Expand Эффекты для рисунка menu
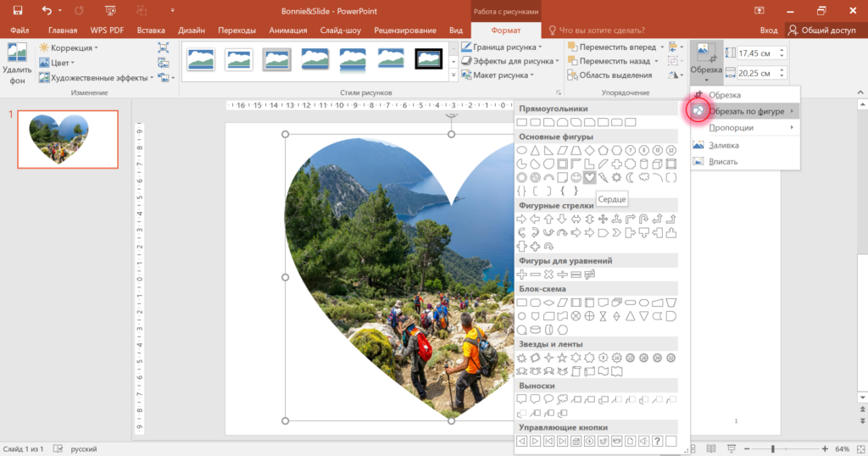This screenshot has width=868, height=456. tap(510, 61)
